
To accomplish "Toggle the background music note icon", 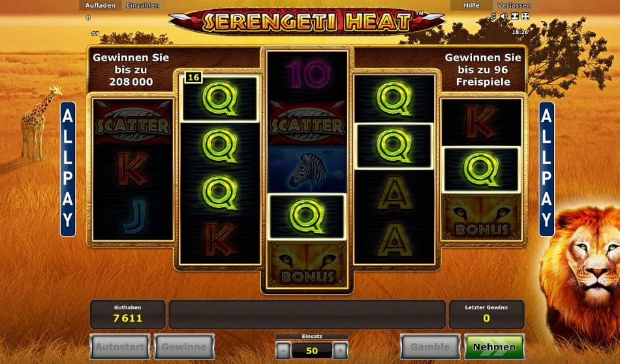I will click(493, 16).
